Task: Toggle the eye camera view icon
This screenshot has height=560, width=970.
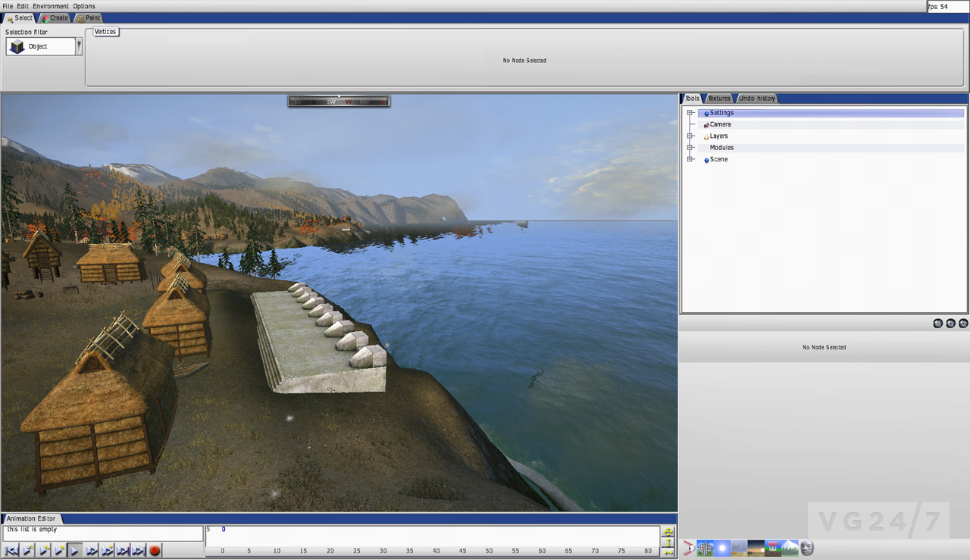Action: coord(689,548)
